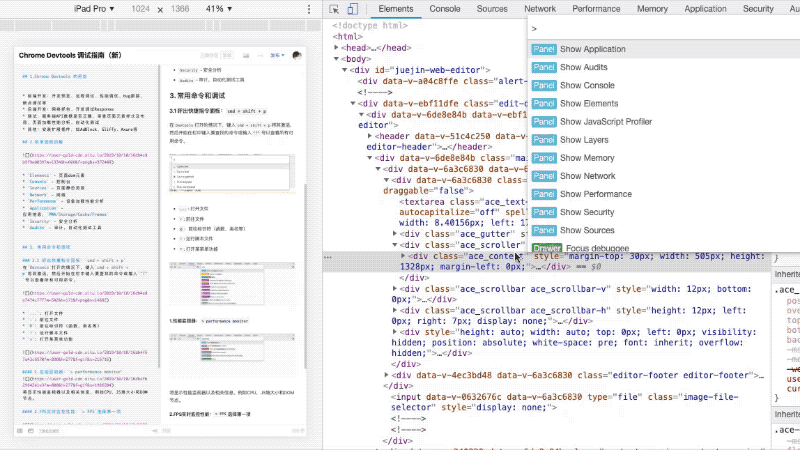Collapse the data-v-ebf11dfe edit div node
800x450 pixels.
[x=353, y=103]
